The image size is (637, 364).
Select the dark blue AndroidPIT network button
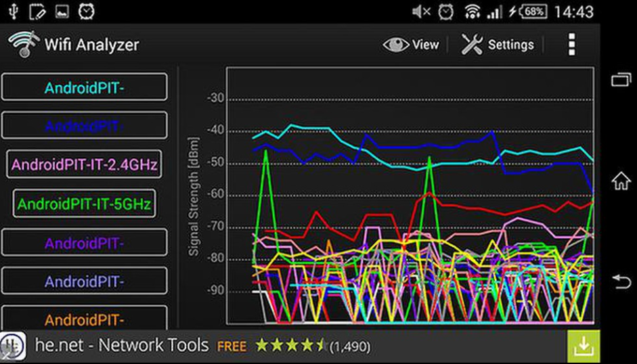click(84, 125)
